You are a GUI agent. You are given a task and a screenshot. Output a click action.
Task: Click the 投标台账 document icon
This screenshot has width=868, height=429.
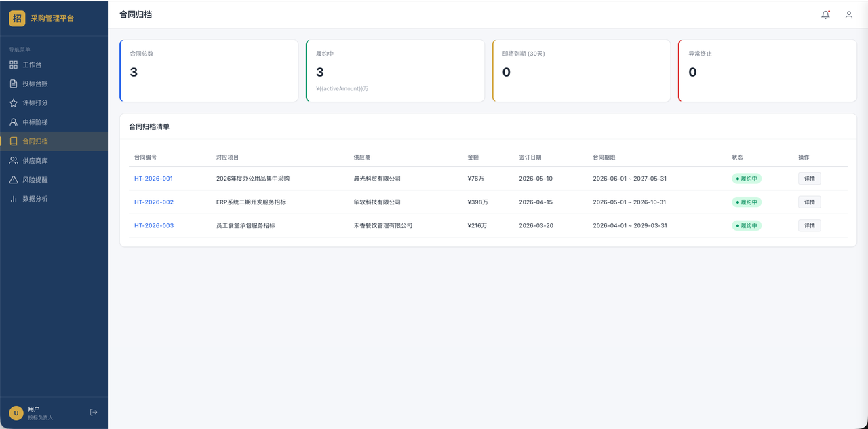(14, 83)
